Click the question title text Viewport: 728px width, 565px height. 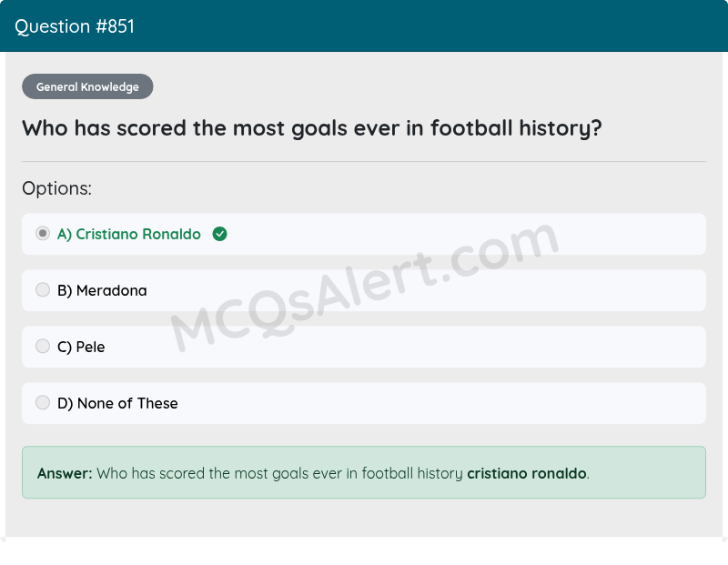[310, 128]
